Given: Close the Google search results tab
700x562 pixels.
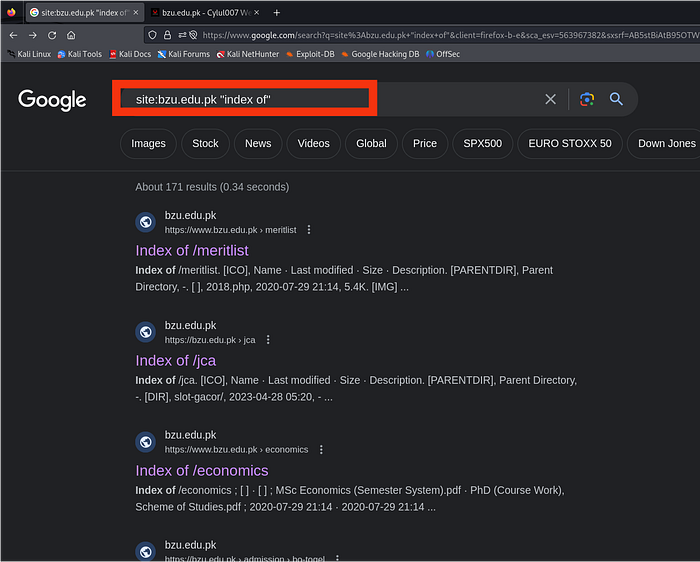Looking at the screenshot, I should (136, 12).
